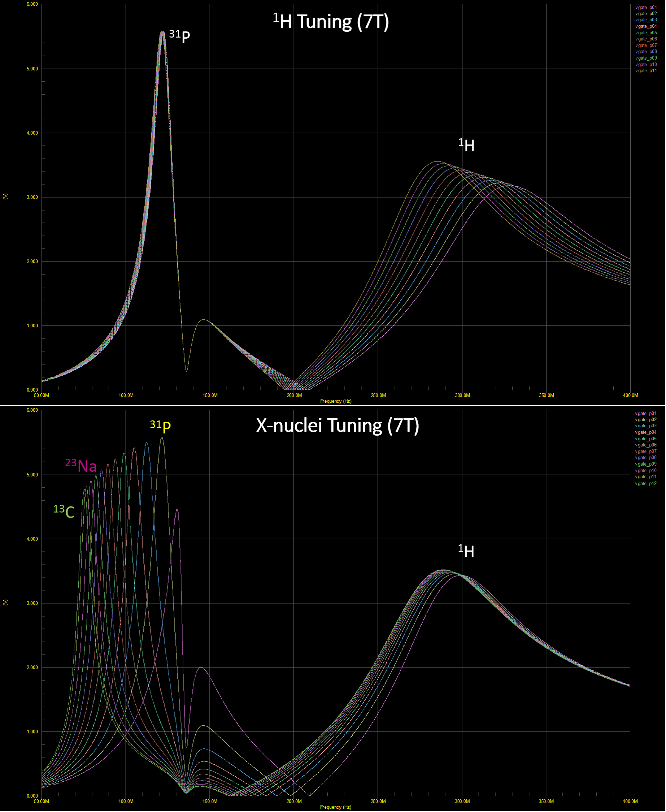Select the yellow 31P peak label in X-nuclei plot
This screenshot has width=666, height=812.
tap(160, 426)
